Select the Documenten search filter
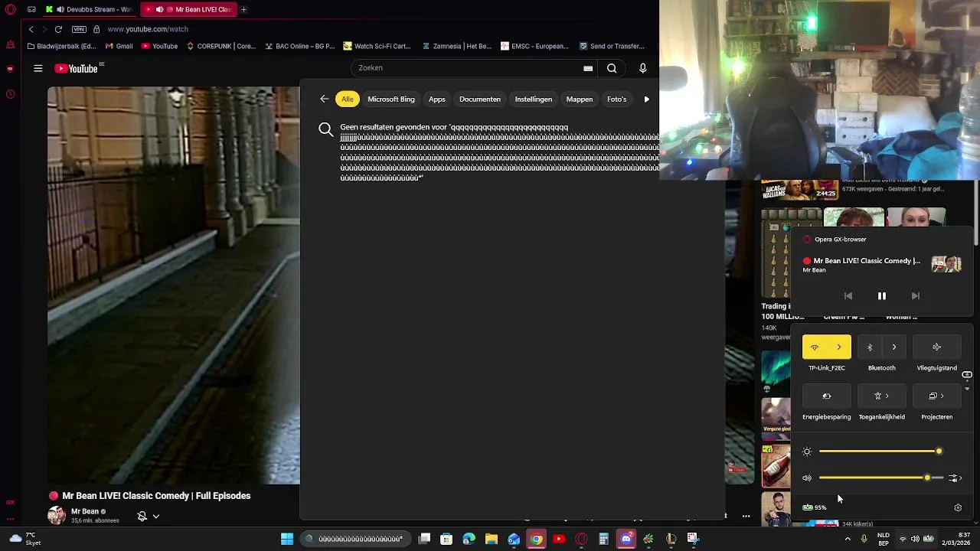The image size is (980, 551). click(x=480, y=99)
